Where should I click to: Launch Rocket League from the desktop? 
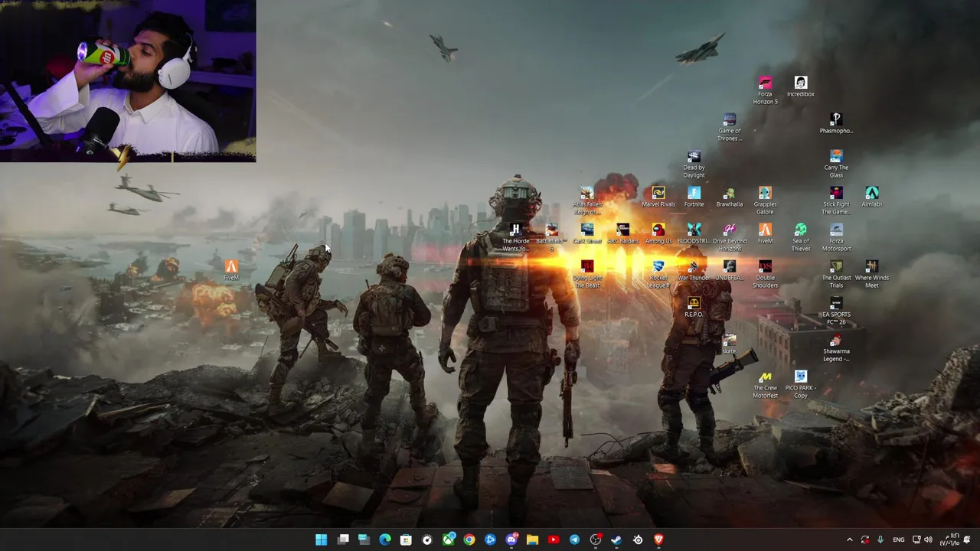click(x=658, y=273)
